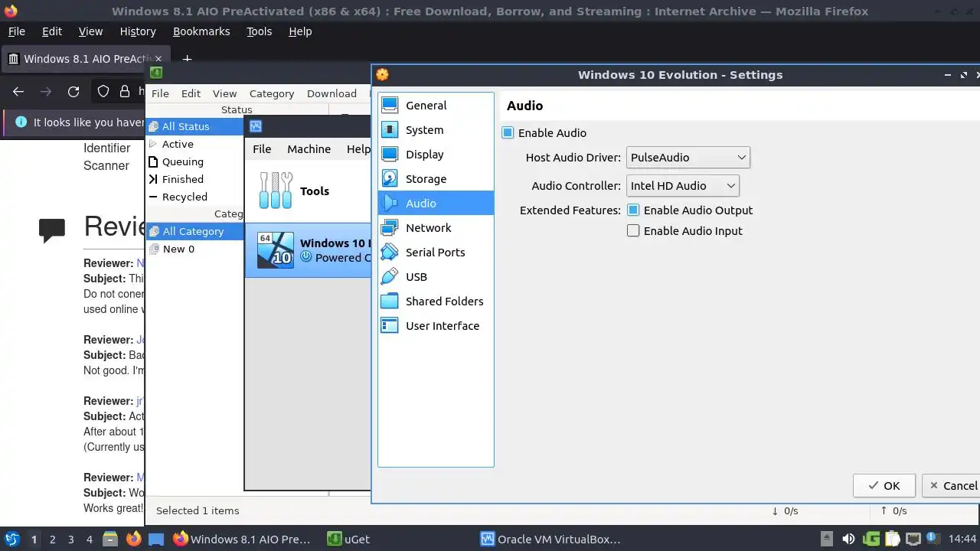The height and width of the screenshot is (551, 980).
Task: Select All Status in uGet
Action: 195,126
